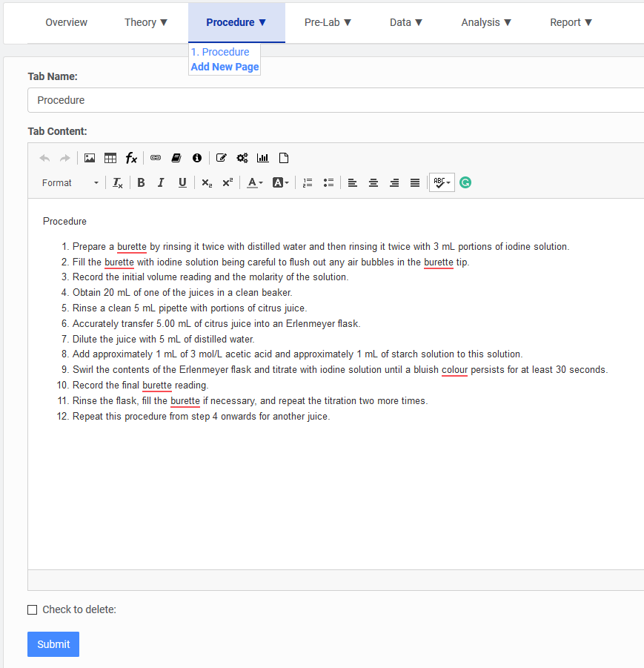Remove formatting with the Tx icon
Viewport: 644px width, 668px height.
point(118,183)
